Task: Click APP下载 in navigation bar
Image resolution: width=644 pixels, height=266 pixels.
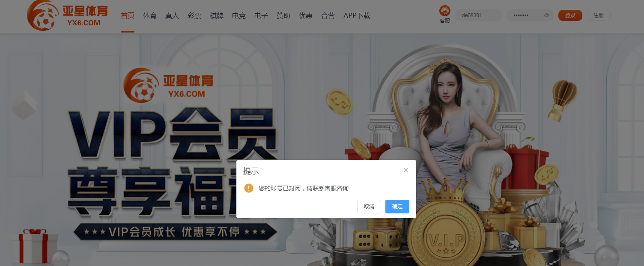Action: tap(357, 16)
